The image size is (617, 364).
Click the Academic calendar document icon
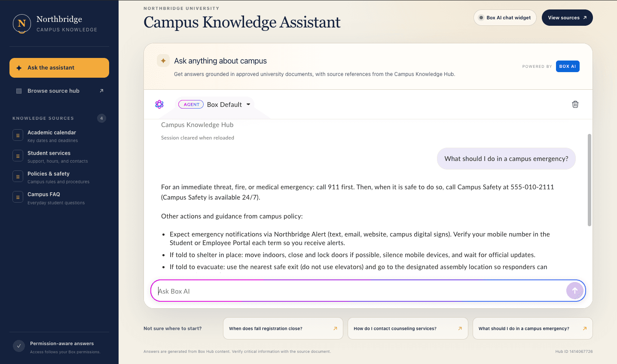click(x=18, y=136)
